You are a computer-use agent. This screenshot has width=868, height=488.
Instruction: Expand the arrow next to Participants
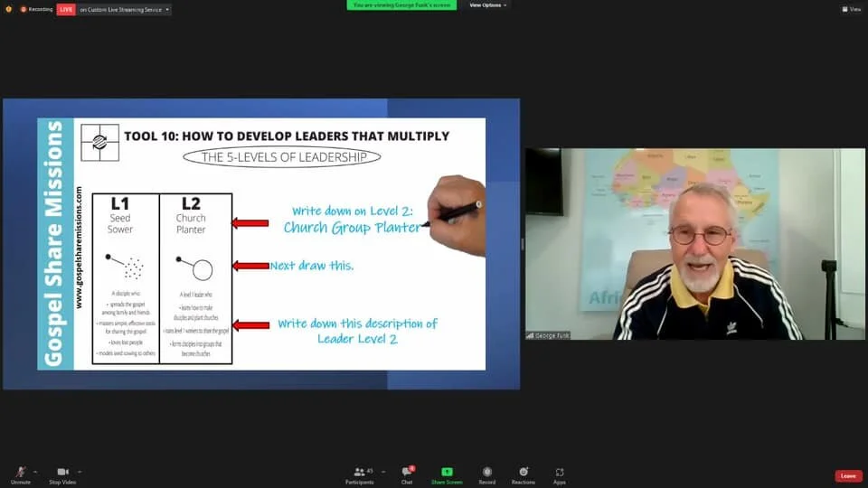(x=383, y=472)
